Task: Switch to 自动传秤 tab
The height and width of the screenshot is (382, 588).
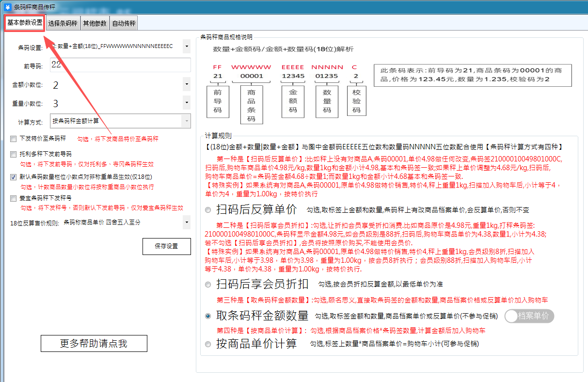Action: click(124, 23)
